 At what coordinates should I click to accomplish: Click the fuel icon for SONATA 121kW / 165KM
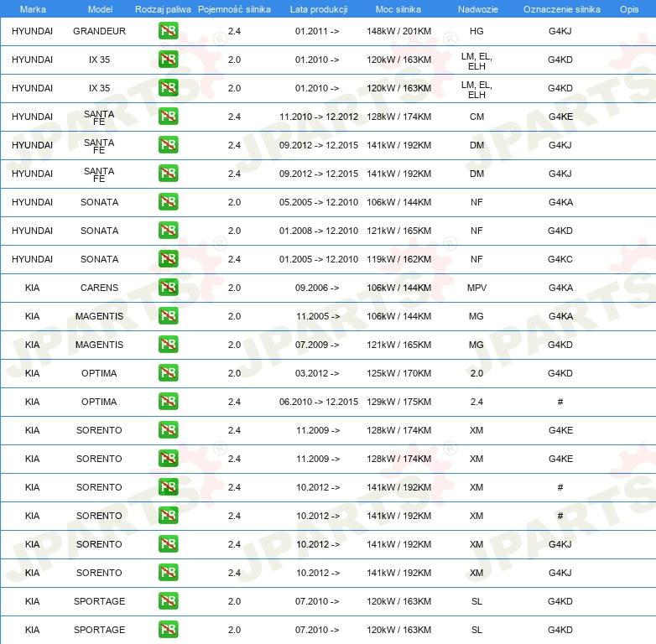pos(168,231)
